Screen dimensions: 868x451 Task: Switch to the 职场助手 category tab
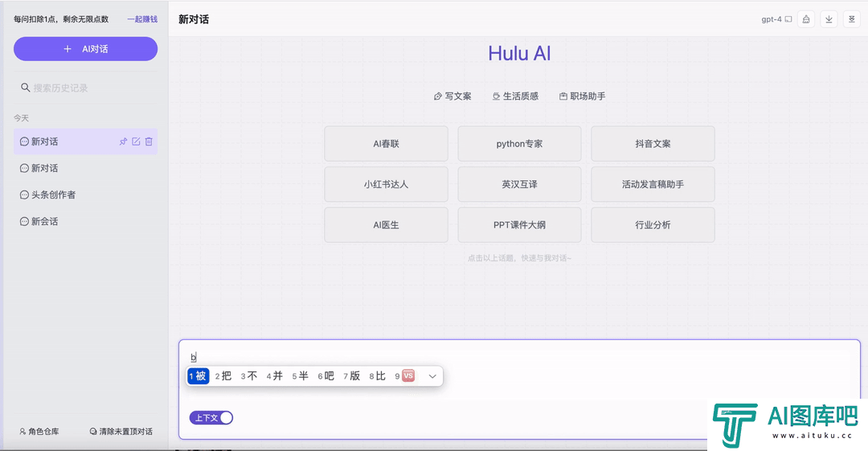click(582, 96)
